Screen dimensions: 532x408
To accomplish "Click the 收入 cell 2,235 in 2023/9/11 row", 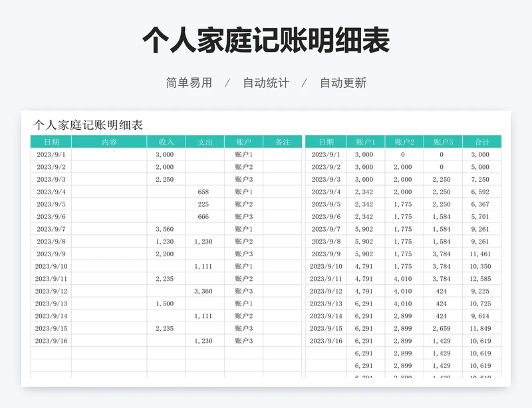I will click(165, 279).
